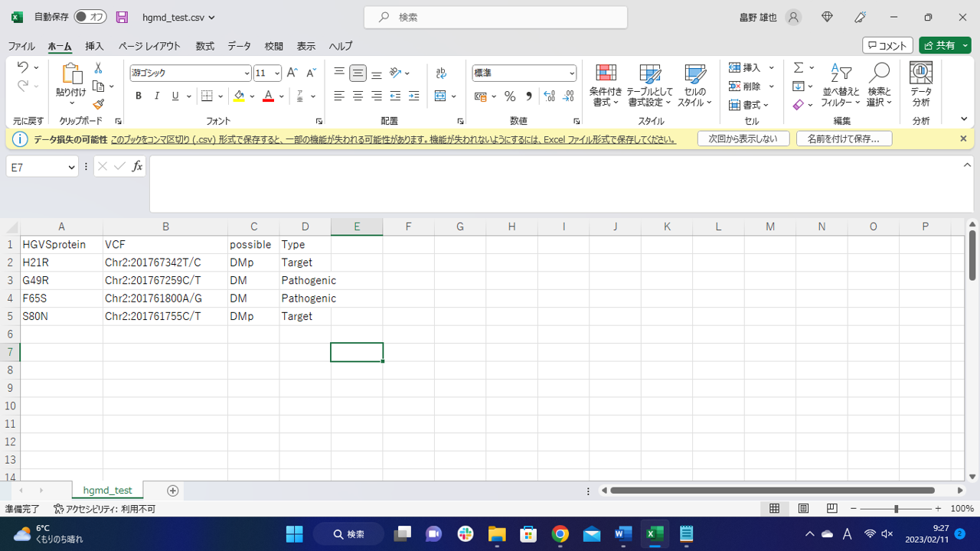Click the Name Box showing E7
Viewport: 980px width, 551px height.
tap(41, 167)
